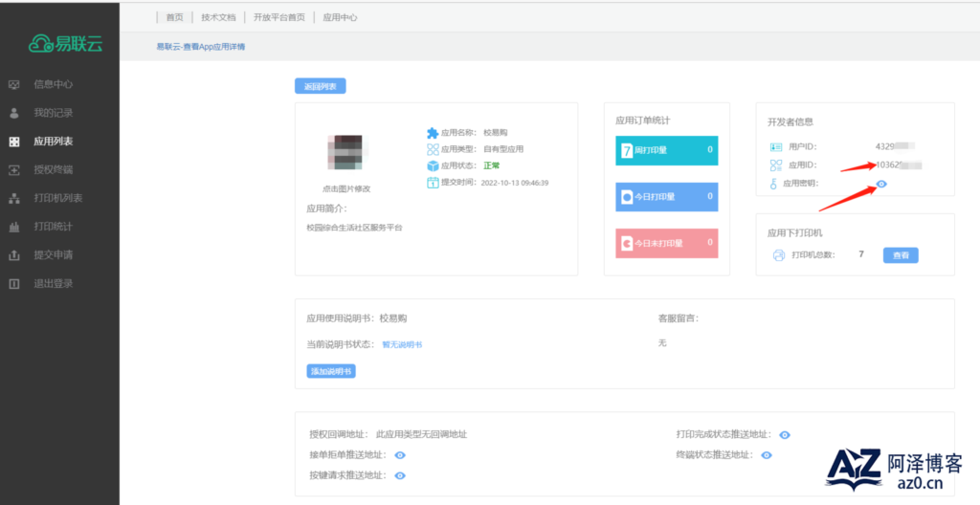Click the 提交申请 upload icon
This screenshot has width=980, height=505.
pyautogui.click(x=14, y=255)
